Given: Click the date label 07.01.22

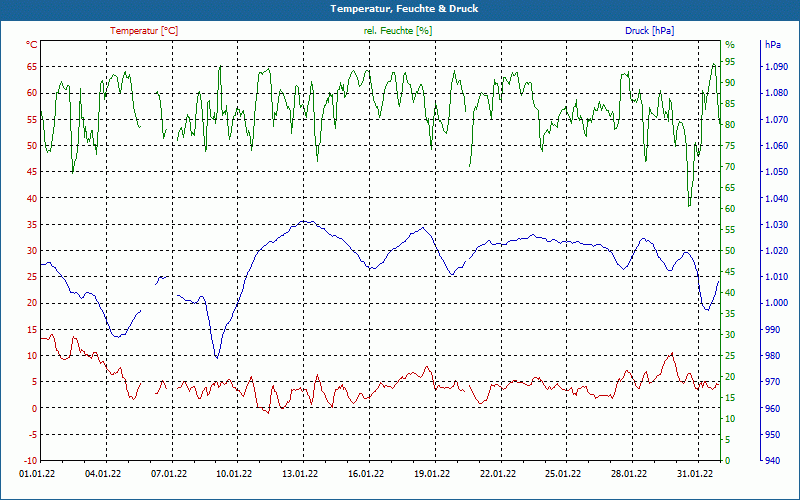Looking at the screenshot, I should pos(169,474).
